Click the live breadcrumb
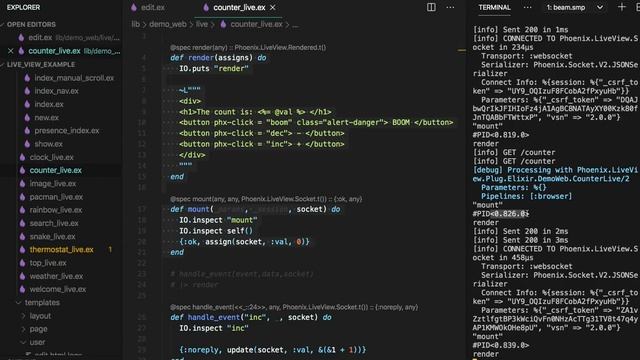This screenshot has width=640, height=360. [202, 24]
